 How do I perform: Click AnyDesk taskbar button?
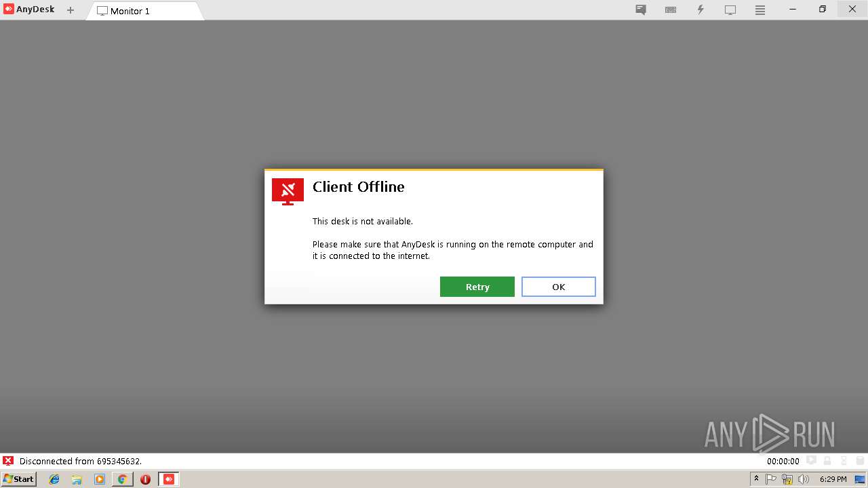(x=169, y=479)
